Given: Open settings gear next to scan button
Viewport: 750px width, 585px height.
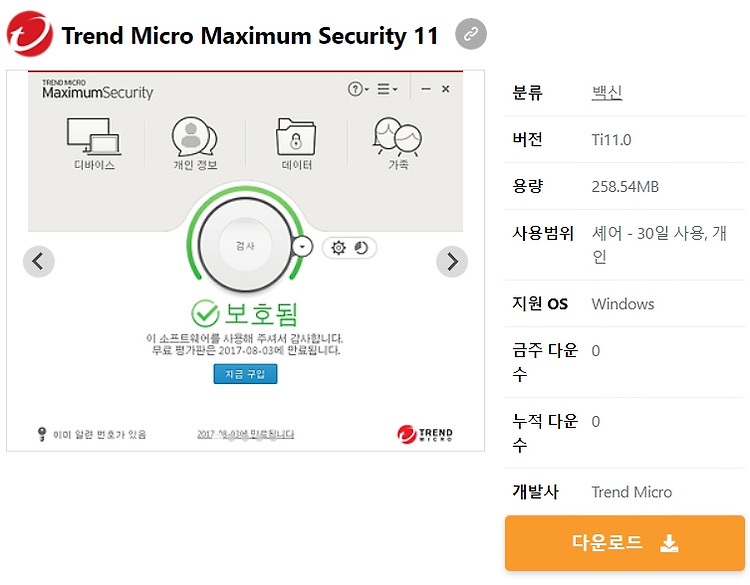Looking at the screenshot, I should tap(339, 248).
